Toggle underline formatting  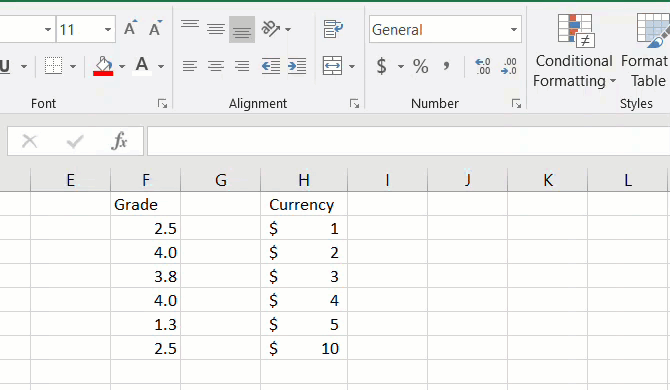pos(5,66)
